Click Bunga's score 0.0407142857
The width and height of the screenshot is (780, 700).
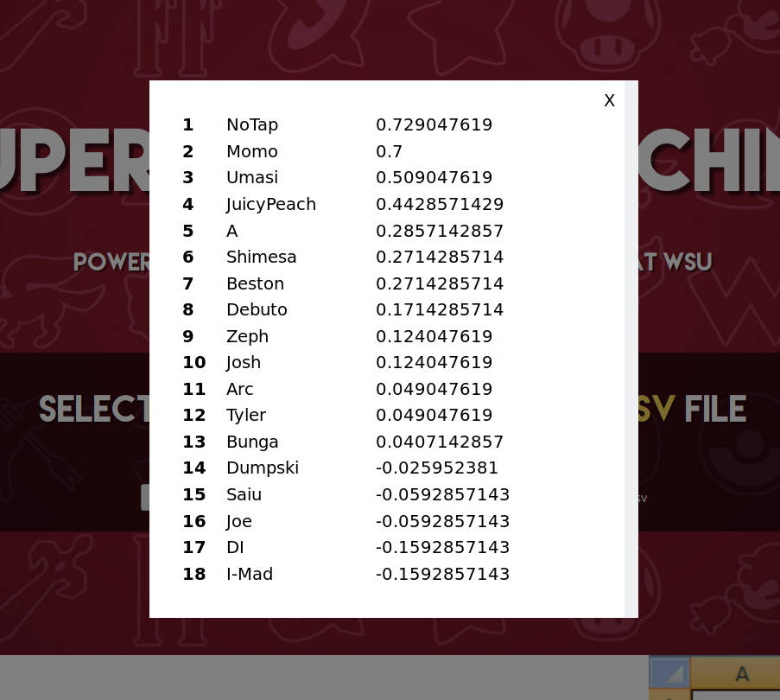click(x=440, y=442)
